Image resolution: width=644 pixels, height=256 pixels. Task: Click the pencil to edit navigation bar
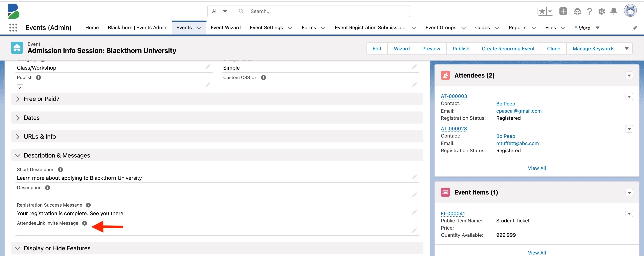pyautogui.click(x=635, y=28)
